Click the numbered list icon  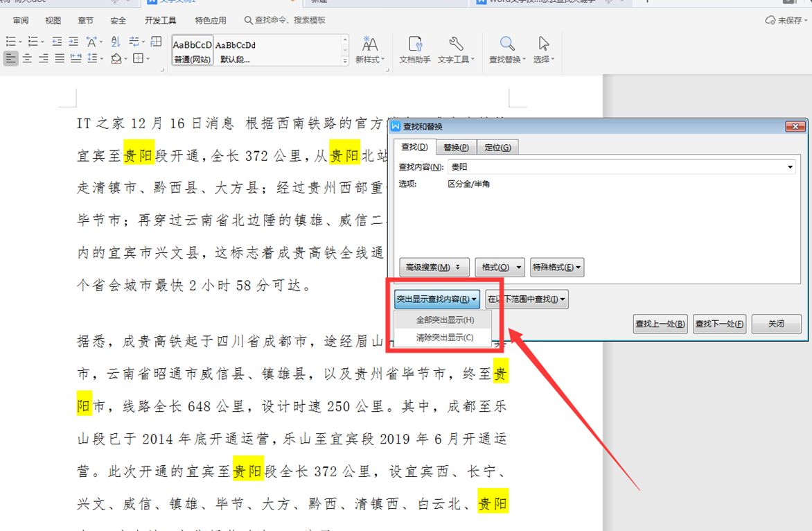pos(33,42)
